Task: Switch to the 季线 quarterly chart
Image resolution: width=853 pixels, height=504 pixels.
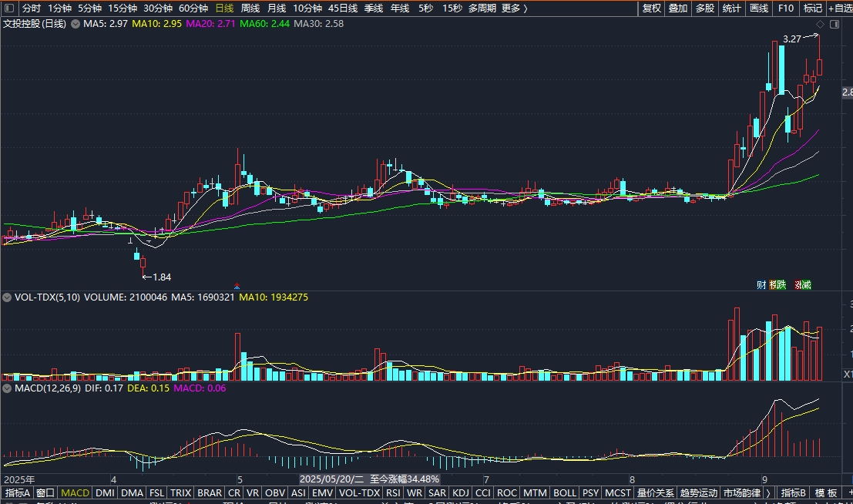Action: point(374,8)
